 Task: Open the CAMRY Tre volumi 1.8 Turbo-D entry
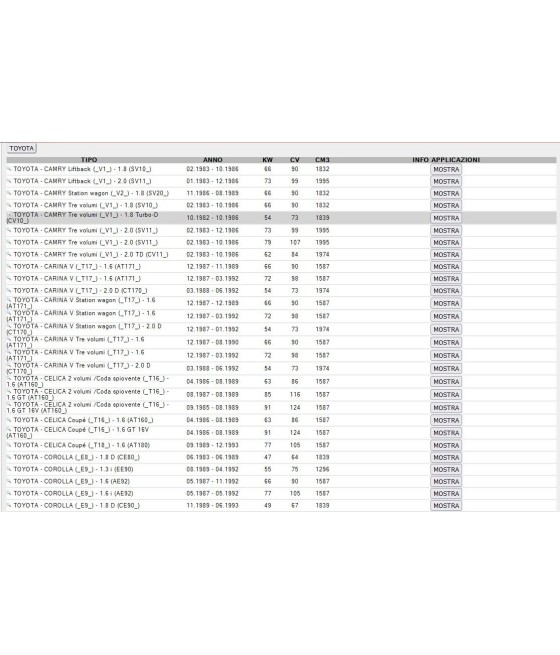(83, 218)
